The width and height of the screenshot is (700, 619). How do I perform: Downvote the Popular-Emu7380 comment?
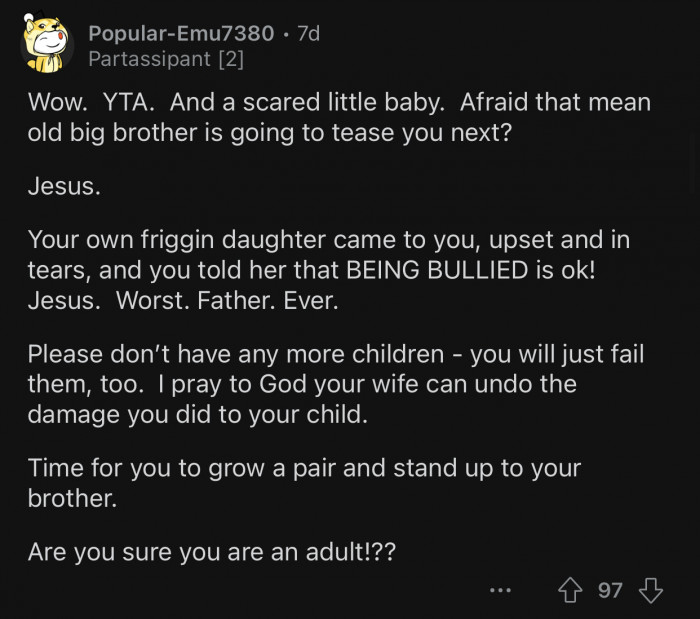[650, 590]
